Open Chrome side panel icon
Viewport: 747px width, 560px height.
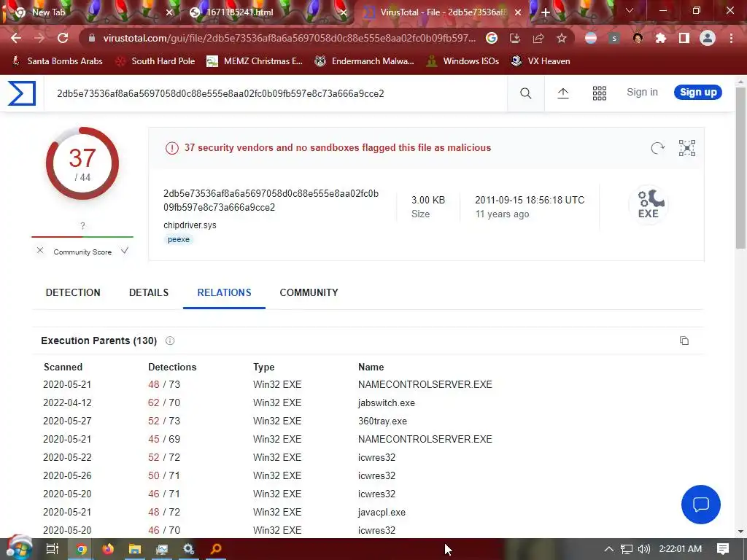click(x=684, y=38)
